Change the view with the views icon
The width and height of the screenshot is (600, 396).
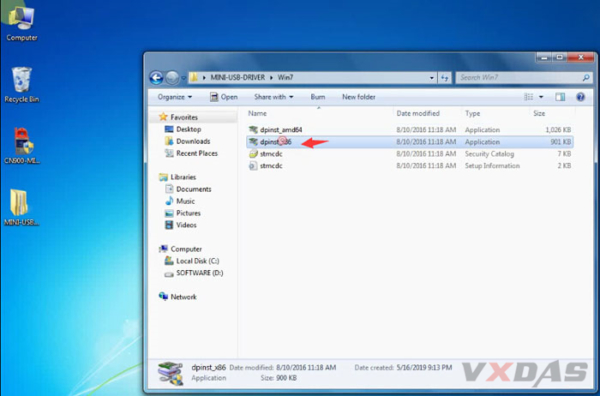point(528,97)
